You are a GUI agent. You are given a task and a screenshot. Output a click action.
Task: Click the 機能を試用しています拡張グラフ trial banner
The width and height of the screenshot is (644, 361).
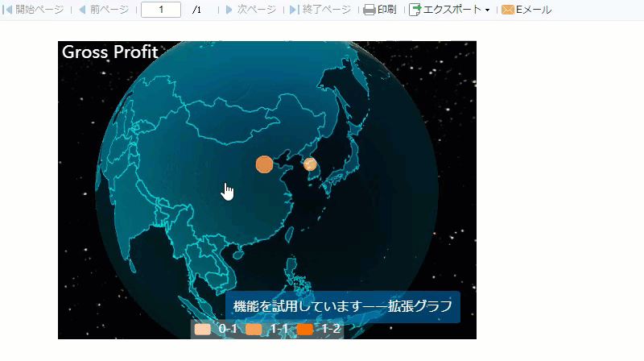(x=343, y=306)
